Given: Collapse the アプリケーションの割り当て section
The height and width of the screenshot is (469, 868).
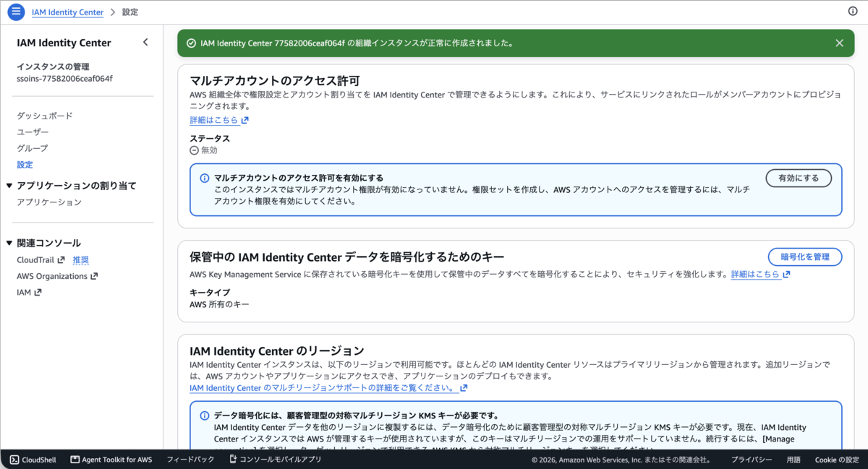Looking at the screenshot, I should click(9, 186).
